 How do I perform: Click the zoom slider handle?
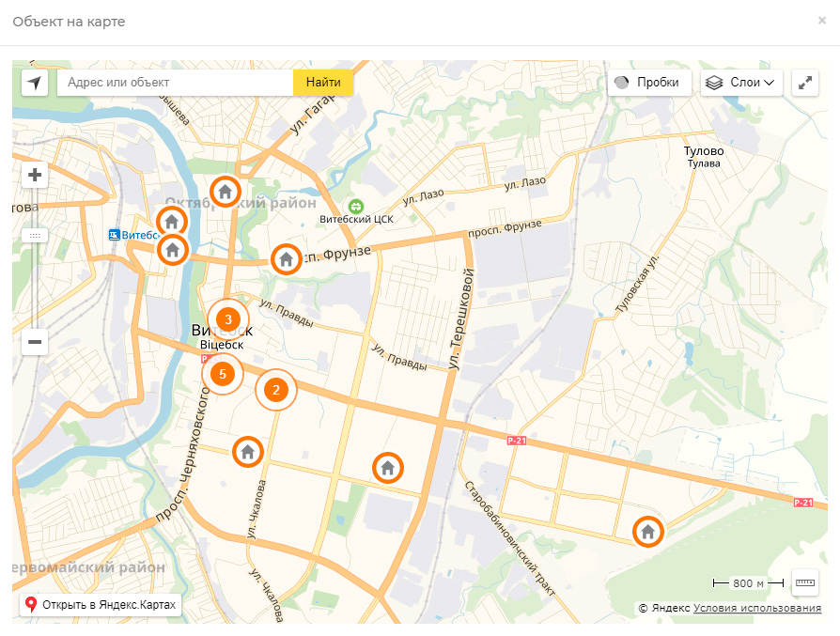tap(35, 236)
